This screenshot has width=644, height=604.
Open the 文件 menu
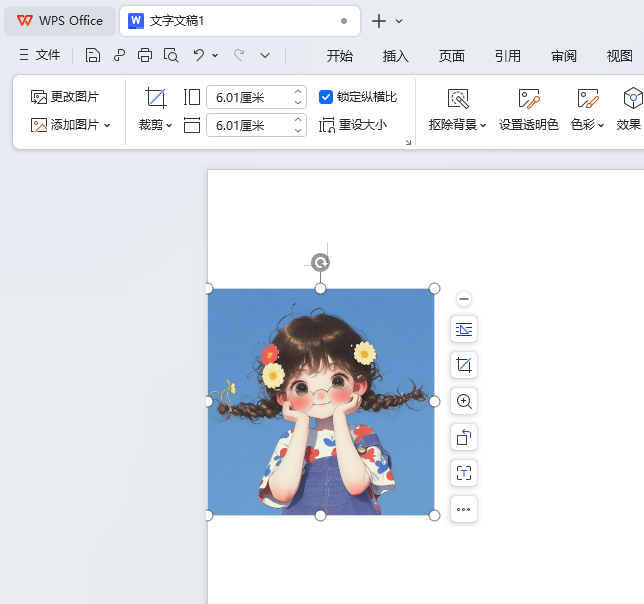[40, 55]
